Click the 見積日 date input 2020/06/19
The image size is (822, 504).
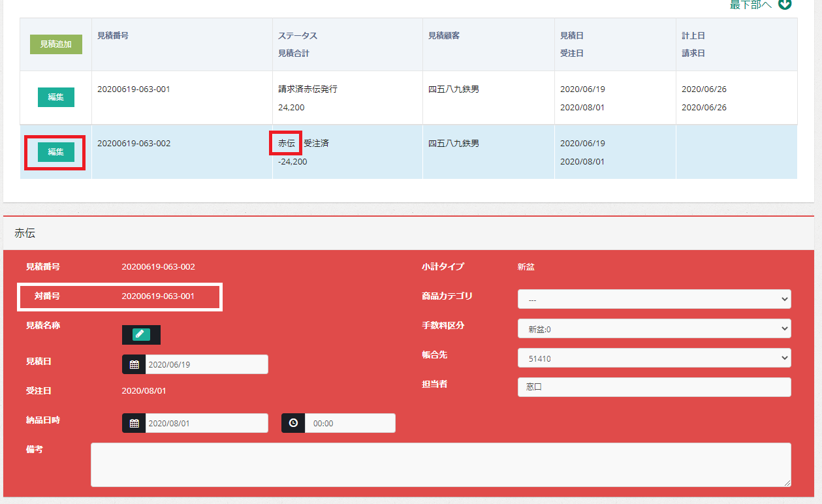[206, 364]
